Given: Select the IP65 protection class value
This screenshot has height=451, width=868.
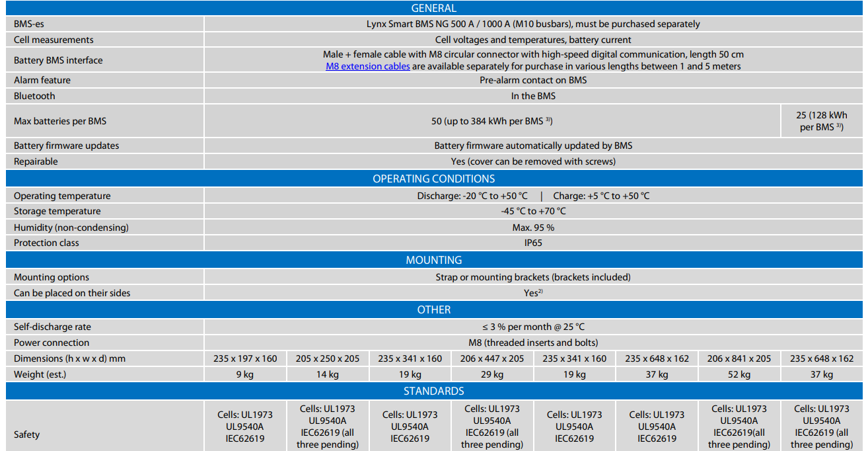Looking at the screenshot, I should 532,243.
